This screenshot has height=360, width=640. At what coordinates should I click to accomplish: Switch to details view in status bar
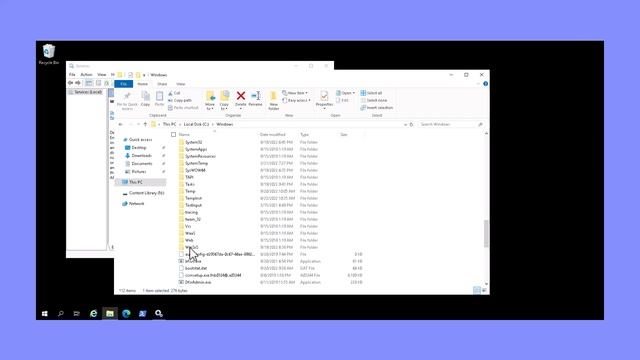click(x=476, y=290)
